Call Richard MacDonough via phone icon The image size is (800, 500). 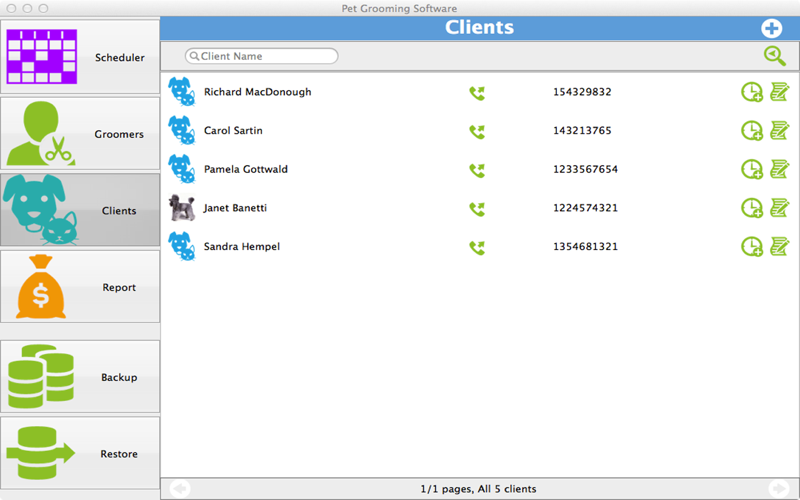pos(477,93)
